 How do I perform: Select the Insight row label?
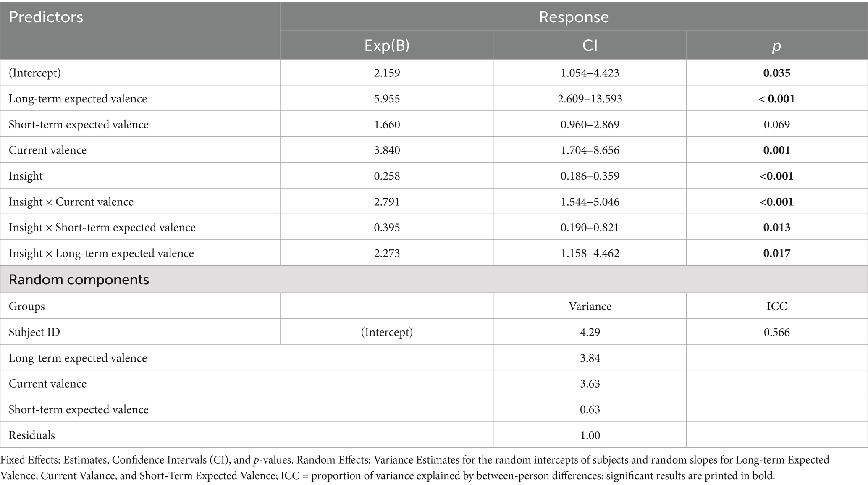(26, 176)
